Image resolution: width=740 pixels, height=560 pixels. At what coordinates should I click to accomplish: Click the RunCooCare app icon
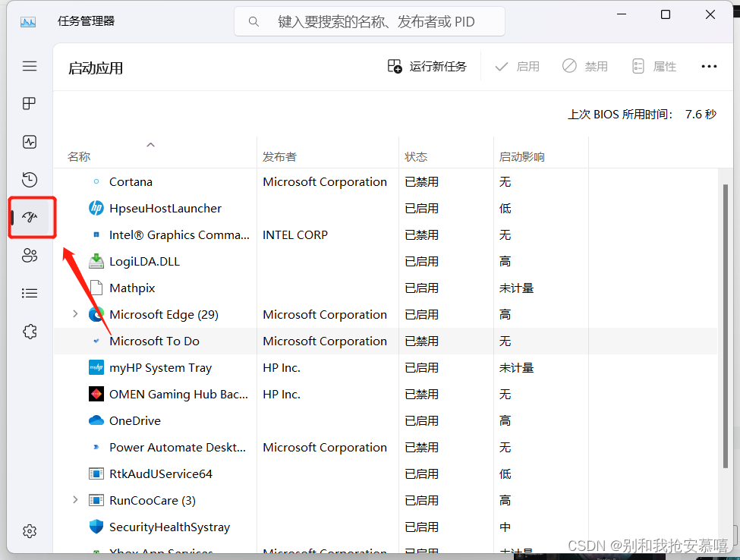tap(96, 500)
